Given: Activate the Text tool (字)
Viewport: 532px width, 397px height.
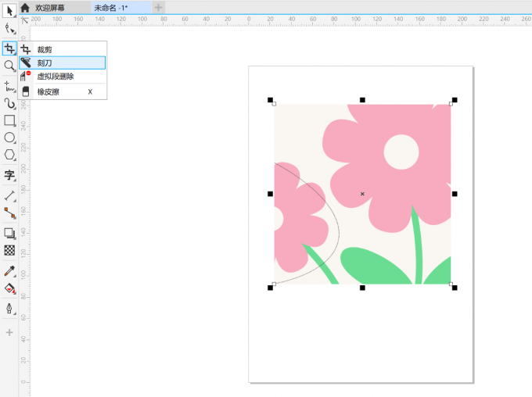Looking at the screenshot, I should coord(9,175).
